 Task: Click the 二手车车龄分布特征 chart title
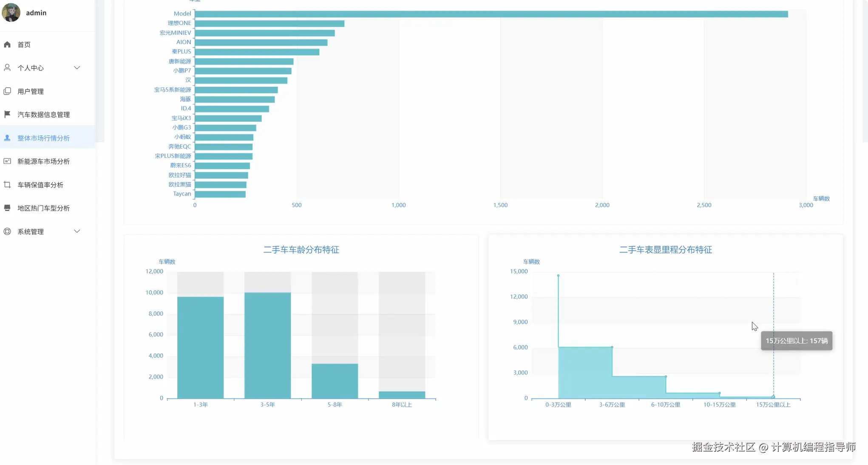coord(301,250)
